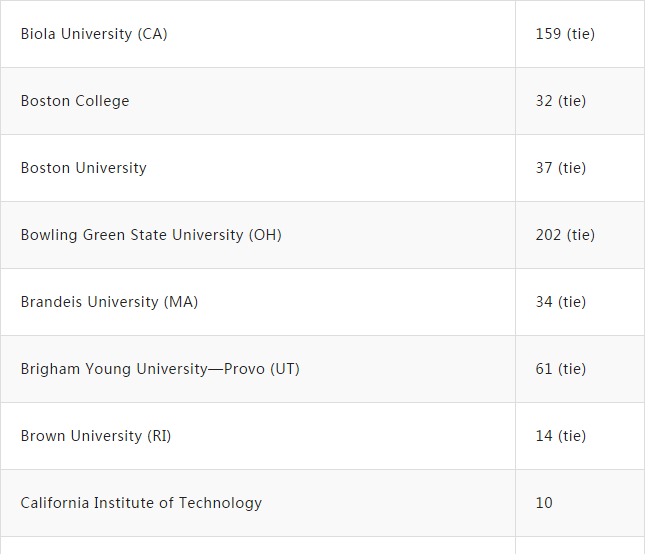This screenshot has height=554, width=645.
Task: Click California Institute of Technology text
Action: point(141,503)
